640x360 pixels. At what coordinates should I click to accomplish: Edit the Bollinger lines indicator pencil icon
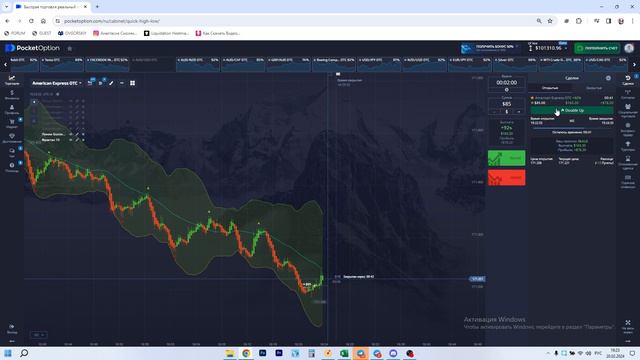click(77, 134)
